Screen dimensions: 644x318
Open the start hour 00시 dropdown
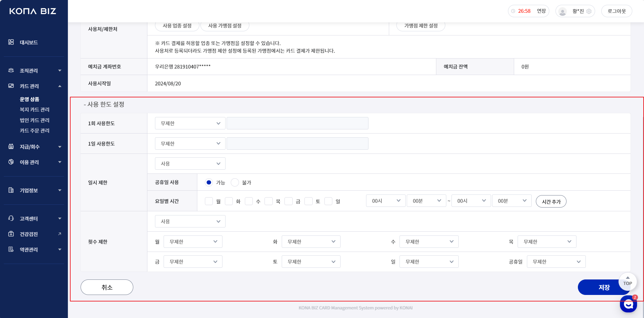coord(386,201)
